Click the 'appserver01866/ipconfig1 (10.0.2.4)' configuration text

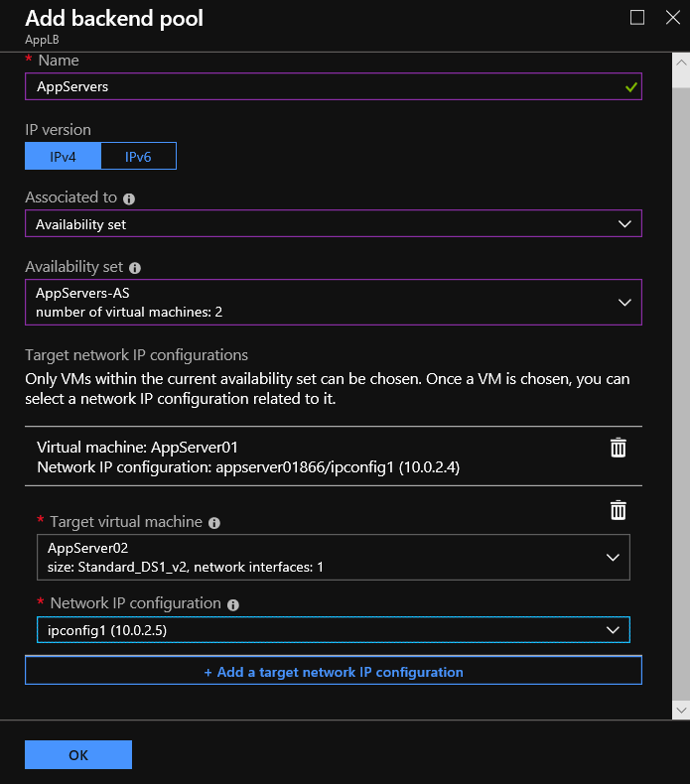(x=338, y=467)
